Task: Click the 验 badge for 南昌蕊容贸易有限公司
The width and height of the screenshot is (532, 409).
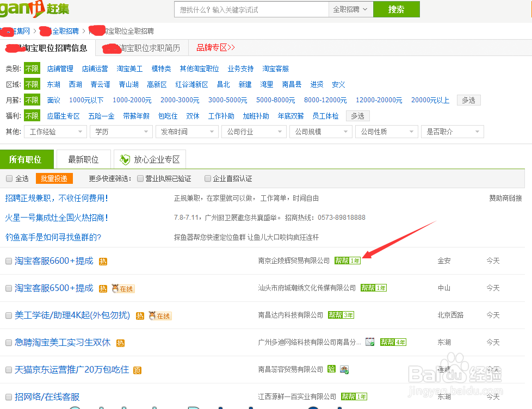Action: 331,369
